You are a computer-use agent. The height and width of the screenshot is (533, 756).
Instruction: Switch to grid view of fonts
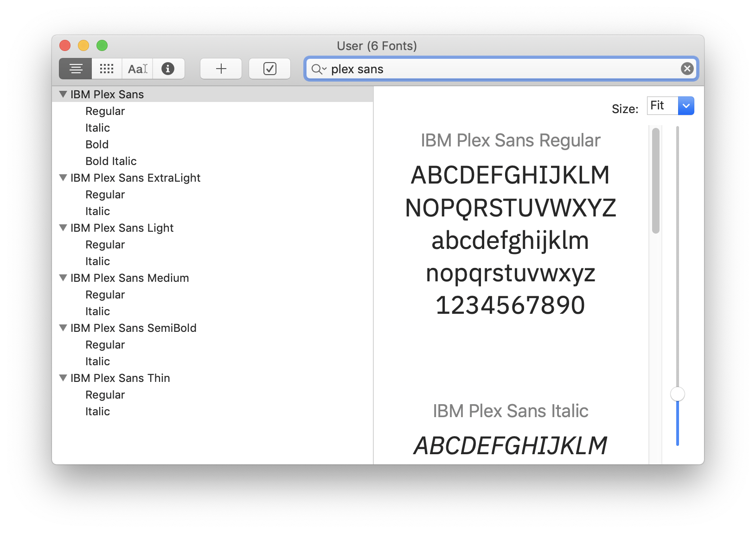click(x=106, y=69)
